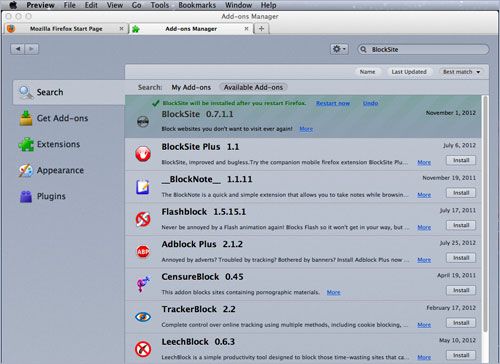The image size is (500, 364).
Task: Click the CensureBlock gender symbols icon
Action: 143,284
